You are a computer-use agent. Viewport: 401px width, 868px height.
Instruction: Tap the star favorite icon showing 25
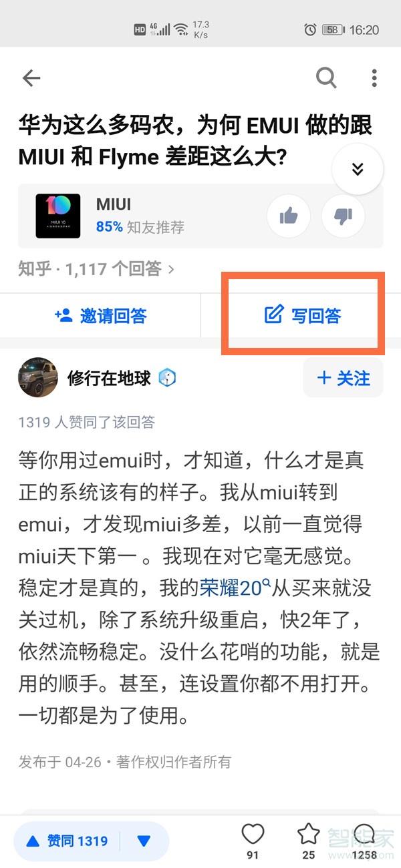click(x=308, y=840)
